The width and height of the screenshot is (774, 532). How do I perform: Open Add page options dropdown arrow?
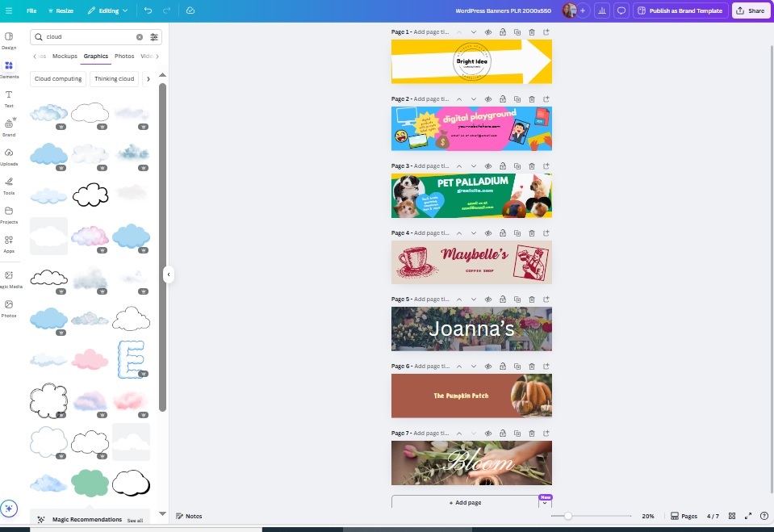point(545,503)
